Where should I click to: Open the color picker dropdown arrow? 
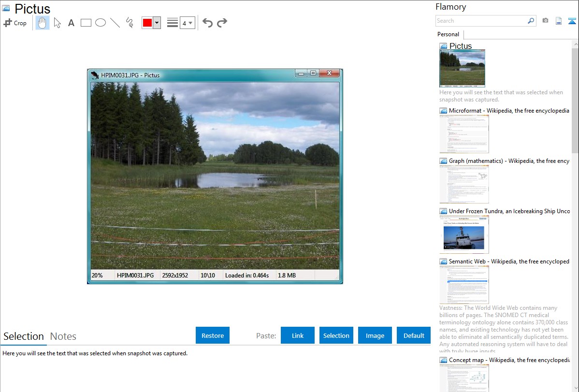[157, 23]
